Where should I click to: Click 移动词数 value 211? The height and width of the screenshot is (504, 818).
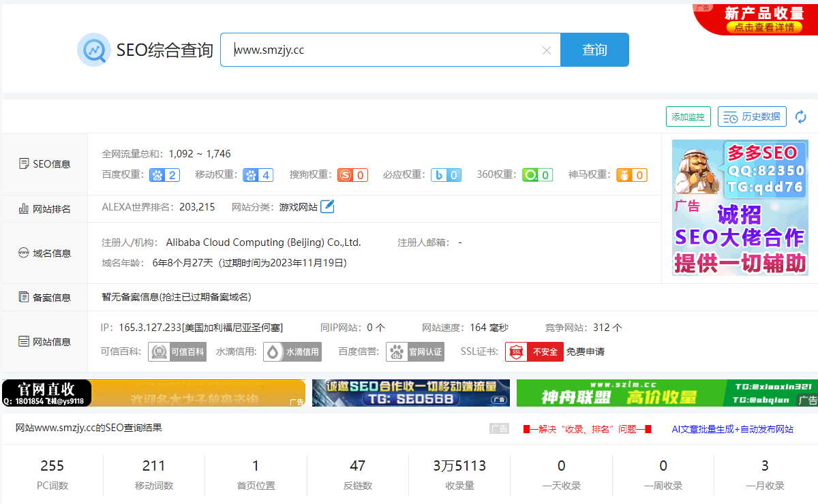[154, 466]
